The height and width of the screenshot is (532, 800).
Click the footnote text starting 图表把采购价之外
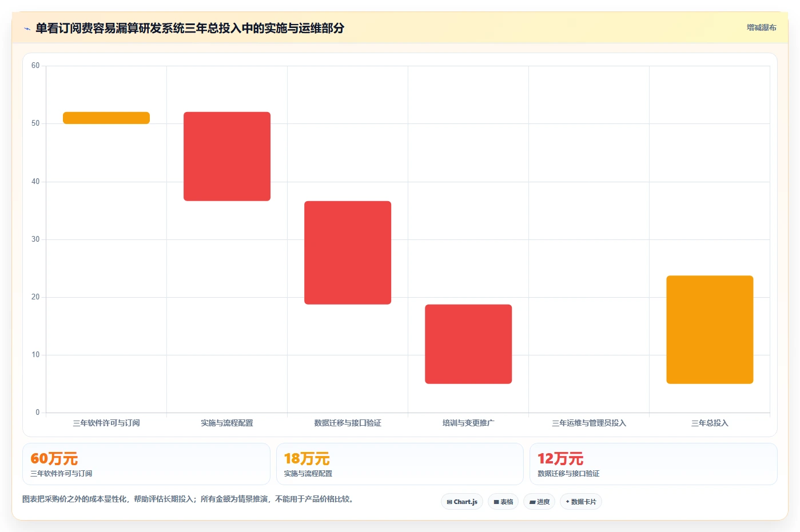point(188,499)
